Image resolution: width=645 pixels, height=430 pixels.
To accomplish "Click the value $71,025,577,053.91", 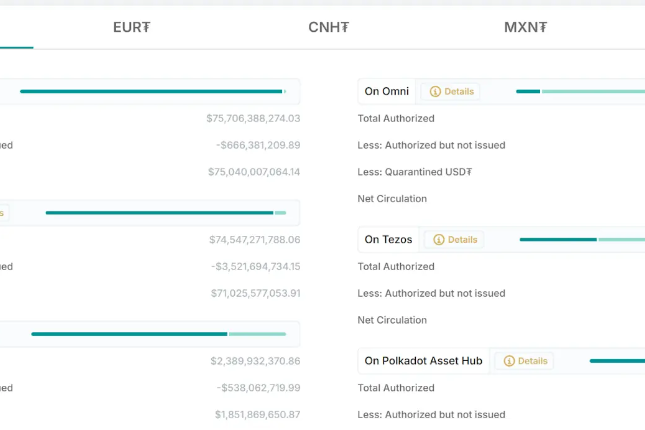I will click(255, 293).
